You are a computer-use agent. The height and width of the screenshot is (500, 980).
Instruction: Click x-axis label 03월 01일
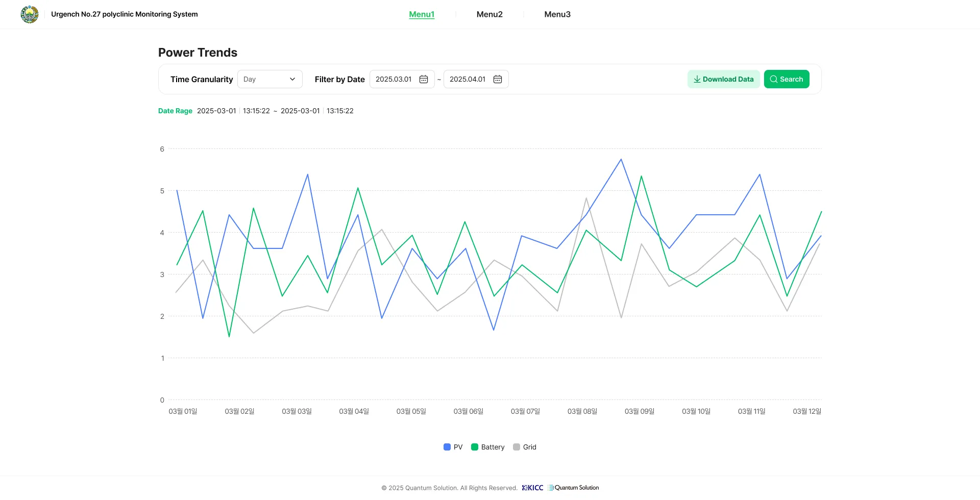(183, 411)
